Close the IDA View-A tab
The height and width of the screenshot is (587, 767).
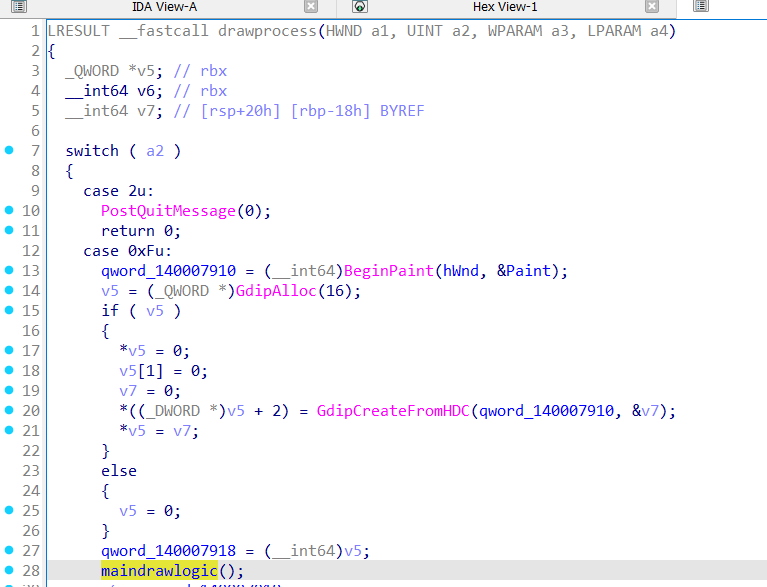point(318,7)
